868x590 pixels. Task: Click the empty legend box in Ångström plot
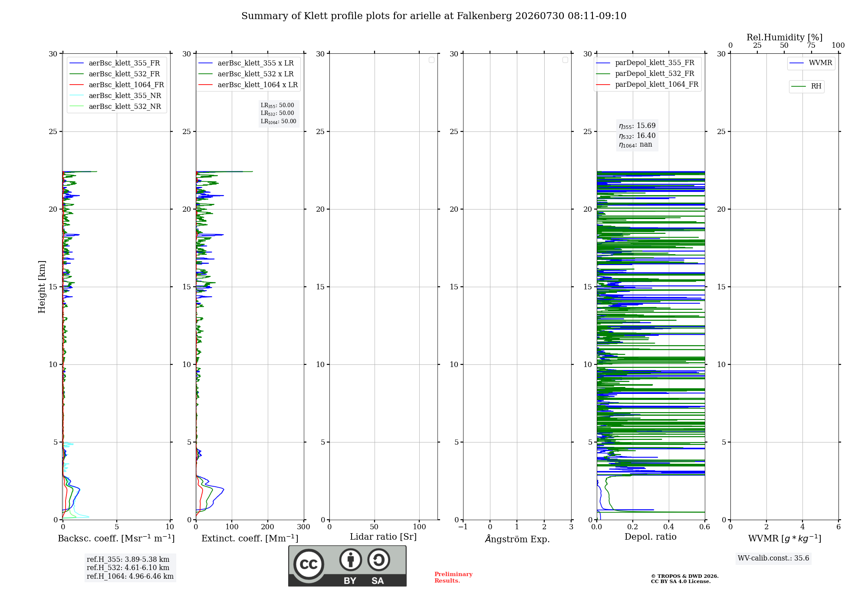pyautogui.click(x=565, y=60)
